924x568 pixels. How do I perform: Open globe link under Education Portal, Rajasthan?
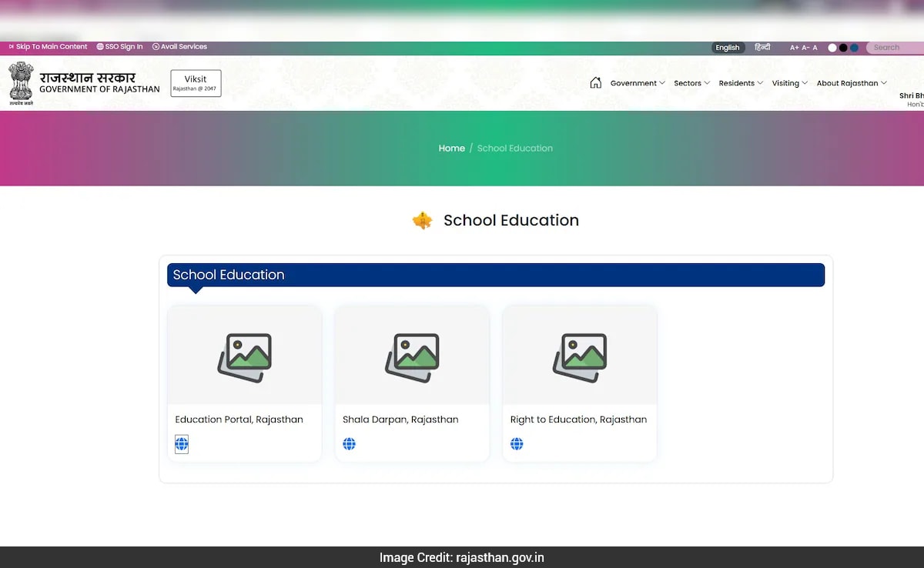coord(182,444)
